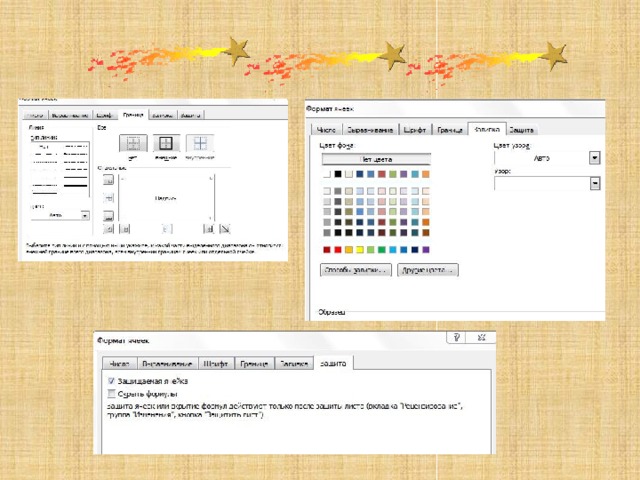640x480 pixels.
Task: Click the 'Другие цвета...' button
Action: pyautogui.click(x=427, y=270)
